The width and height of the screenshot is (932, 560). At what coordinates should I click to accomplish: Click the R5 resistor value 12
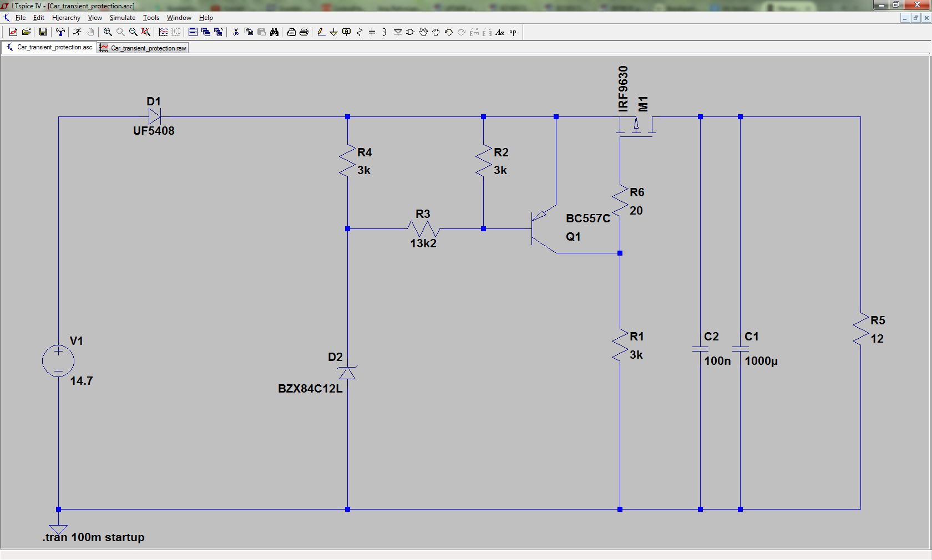[877, 339]
